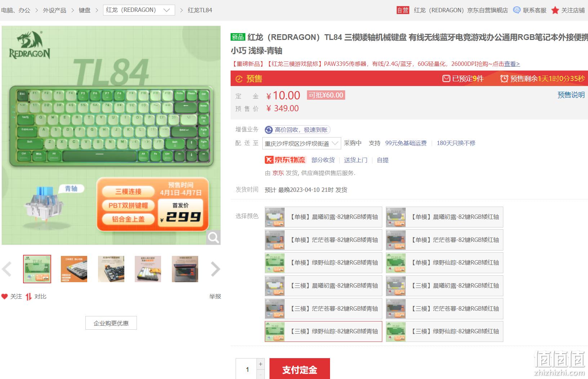
Task: Click the 预售 clock icon
Action: tap(239, 79)
